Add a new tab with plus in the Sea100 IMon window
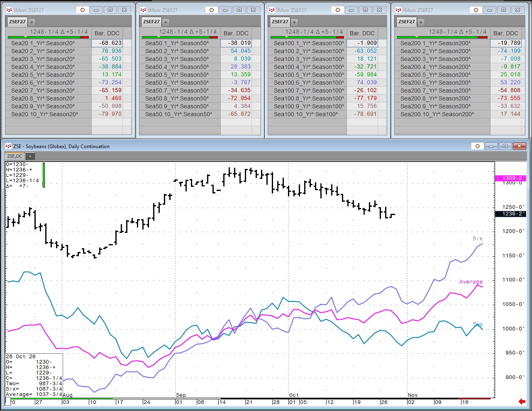The height and width of the screenshot is (411, 532). coord(294,22)
